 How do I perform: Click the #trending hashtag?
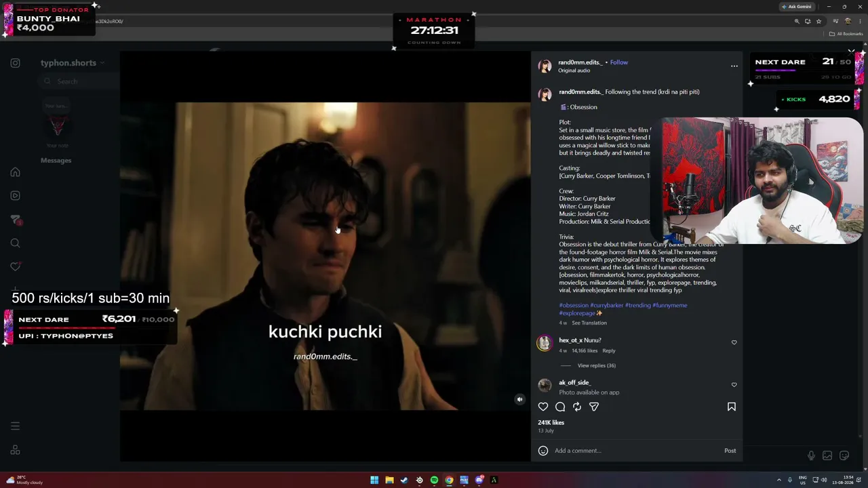click(637, 305)
